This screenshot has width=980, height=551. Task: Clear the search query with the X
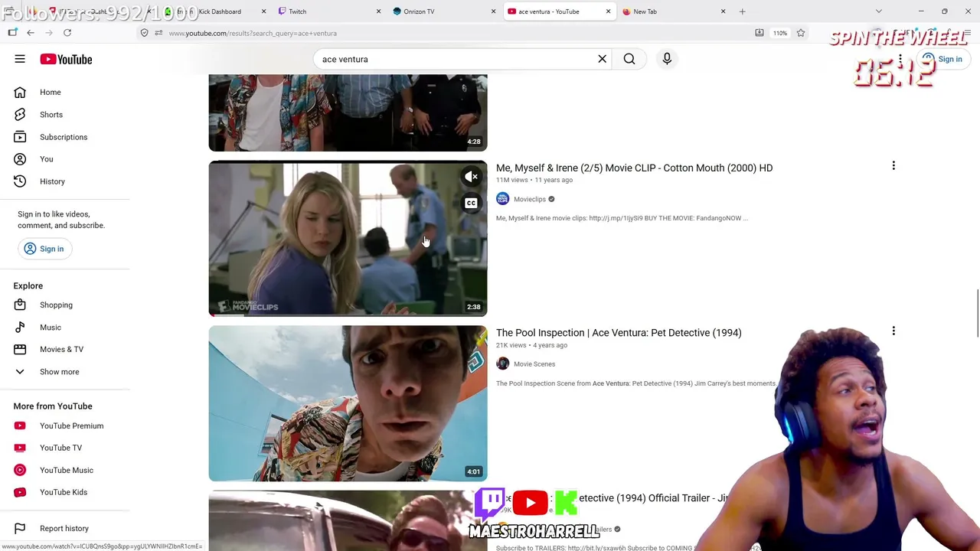click(602, 59)
